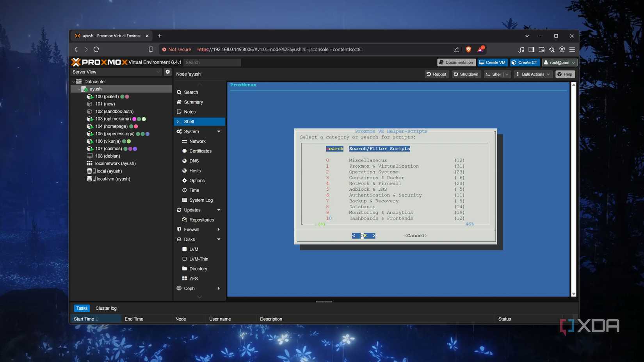Screen dimensions: 644x362
Task: Switch to the Cluster log tab
Action: (x=106, y=308)
